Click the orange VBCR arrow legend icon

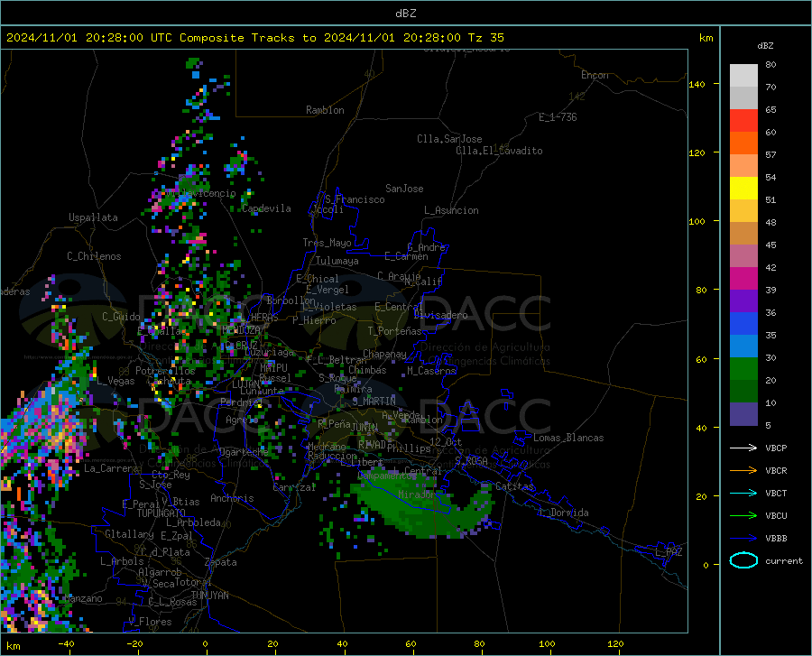click(743, 471)
